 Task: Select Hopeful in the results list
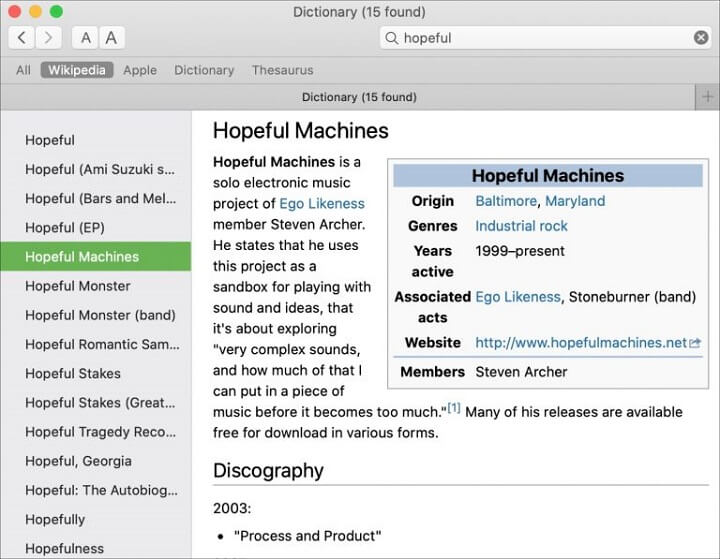point(96,140)
